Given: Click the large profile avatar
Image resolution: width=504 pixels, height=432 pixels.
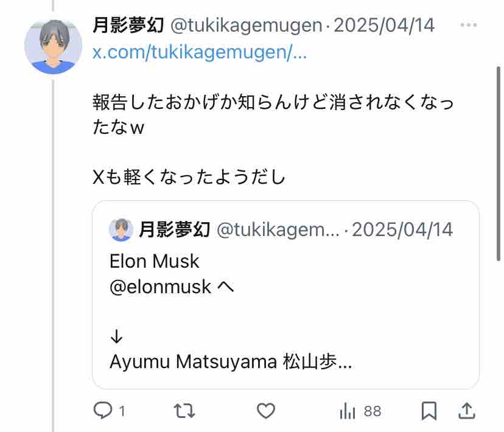Looking at the screenshot, I should (x=53, y=47).
